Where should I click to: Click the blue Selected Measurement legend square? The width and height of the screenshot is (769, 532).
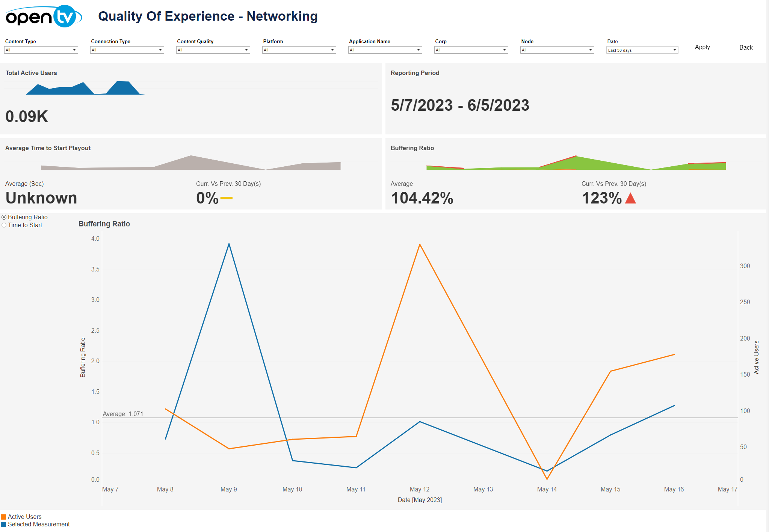(x=3, y=524)
